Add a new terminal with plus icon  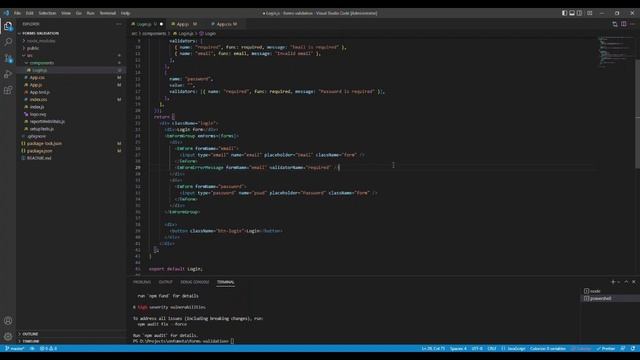[x=613, y=282]
